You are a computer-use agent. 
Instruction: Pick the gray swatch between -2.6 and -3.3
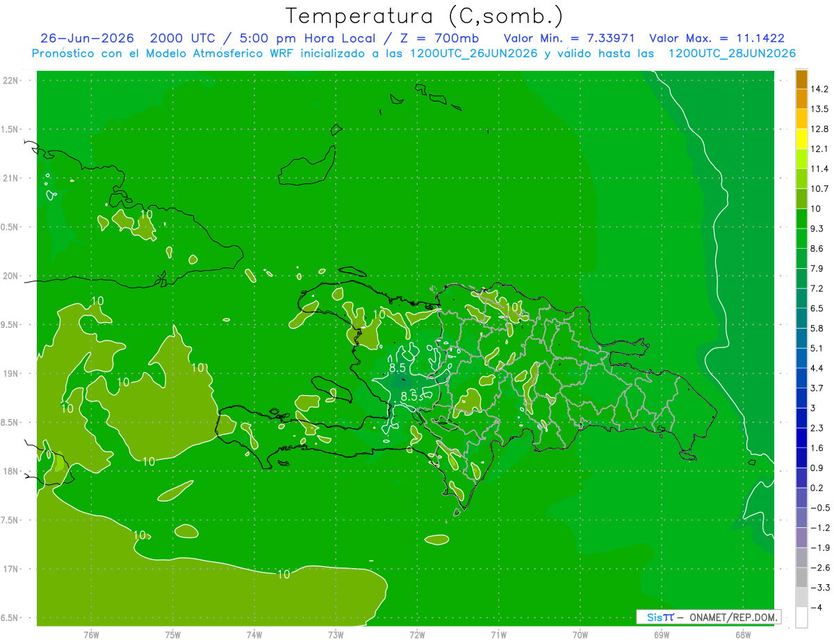[801, 577]
